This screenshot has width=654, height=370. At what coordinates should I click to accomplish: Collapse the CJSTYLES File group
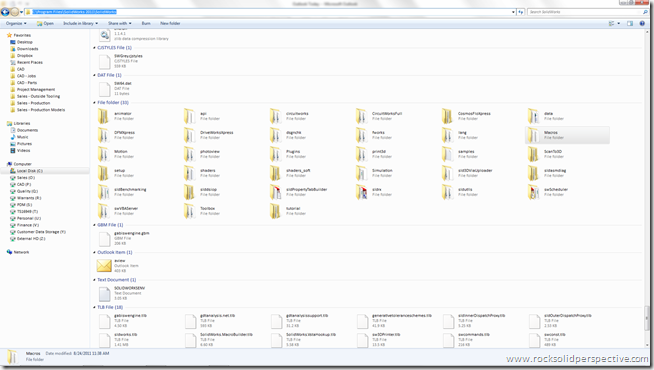94,48
